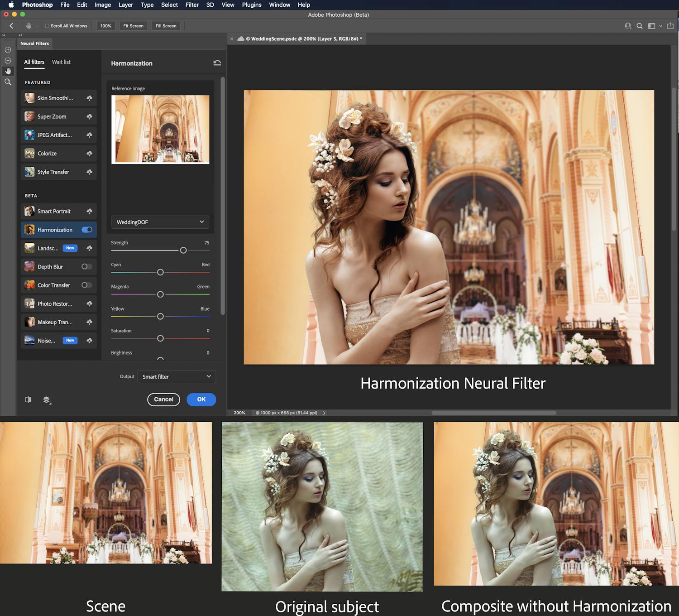Click the church reference image thumbnail
This screenshot has height=616, width=679.
click(160, 129)
